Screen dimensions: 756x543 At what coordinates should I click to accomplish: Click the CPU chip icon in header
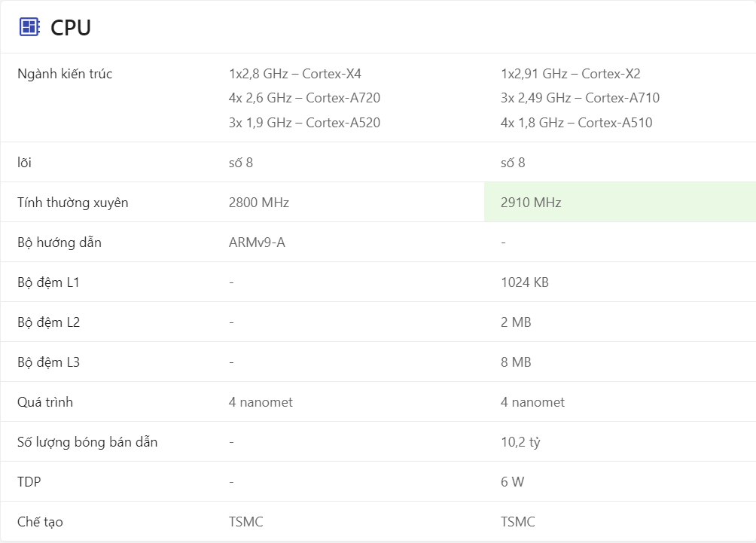point(29,28)
